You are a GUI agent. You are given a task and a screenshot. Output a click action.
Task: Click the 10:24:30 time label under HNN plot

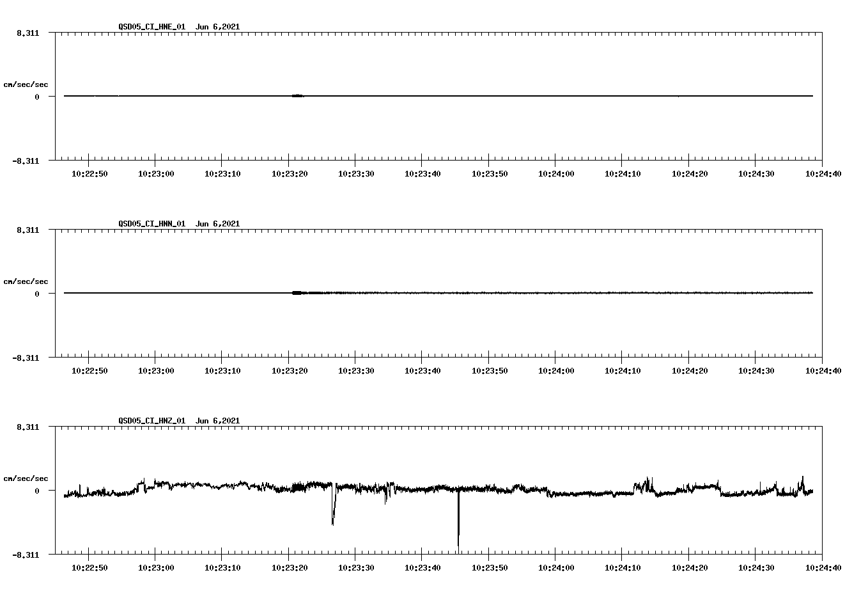click(x=756, y=370)
